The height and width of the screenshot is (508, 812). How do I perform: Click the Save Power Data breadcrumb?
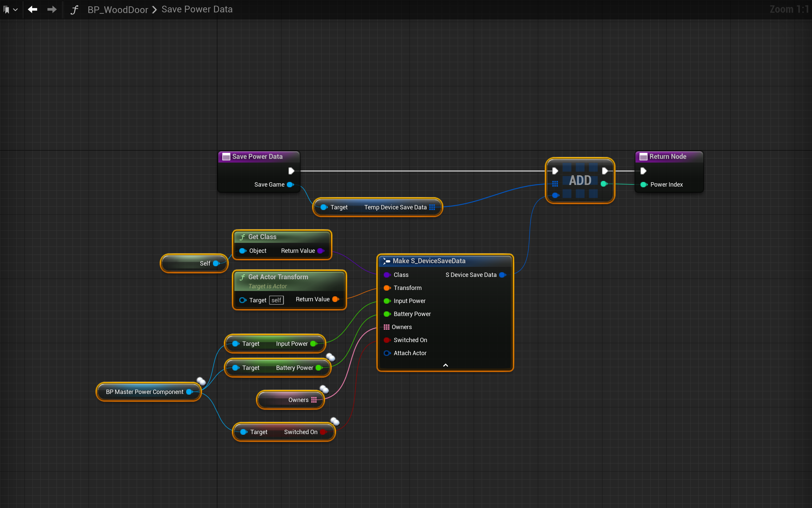coord(197,9)
